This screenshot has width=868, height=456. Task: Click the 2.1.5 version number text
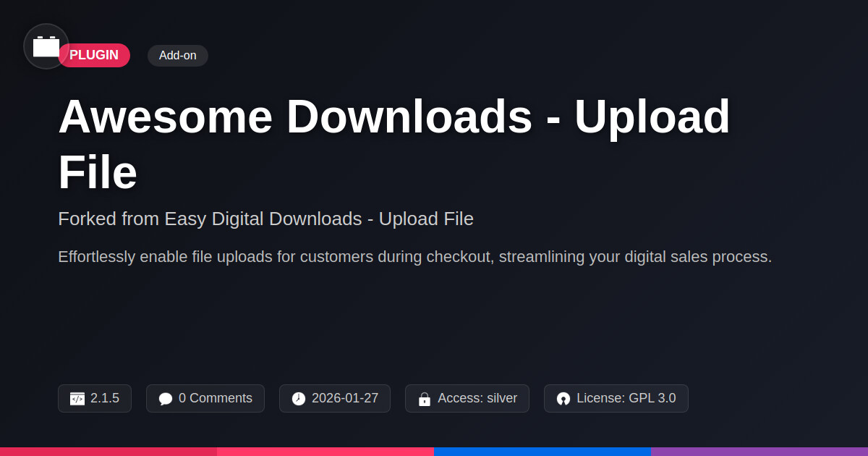(105, 398)
